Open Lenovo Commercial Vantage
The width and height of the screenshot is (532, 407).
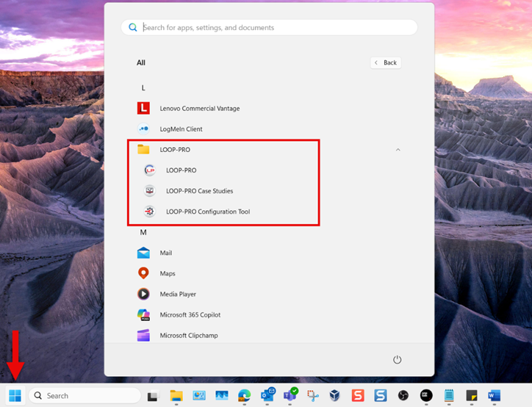click(199, 109)
